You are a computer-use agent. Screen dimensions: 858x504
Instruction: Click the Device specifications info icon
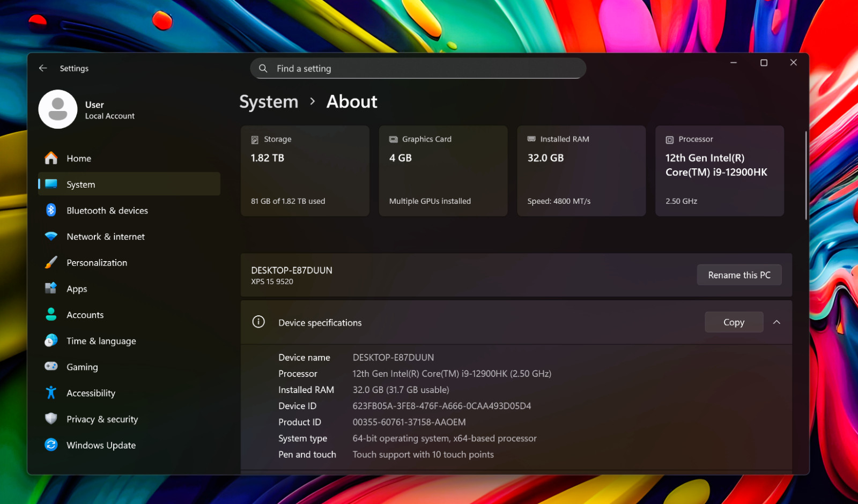(258, 322)
